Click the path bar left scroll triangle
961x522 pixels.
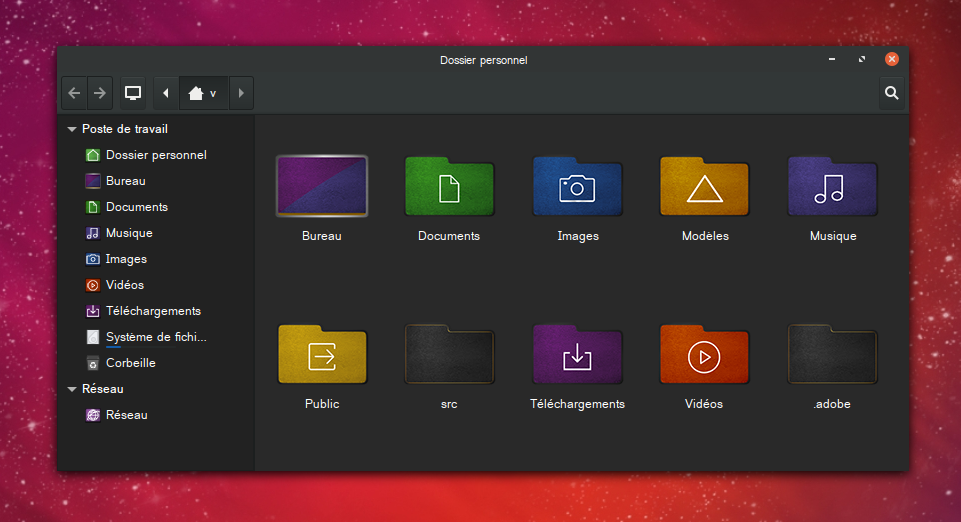[x=165, y=93]
